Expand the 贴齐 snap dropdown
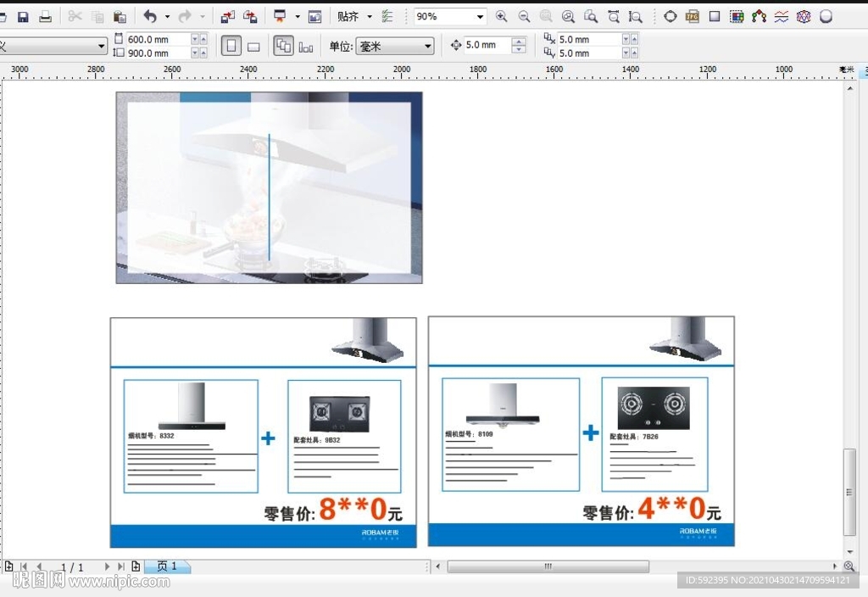The image size is (868, 597). [370, 17]
